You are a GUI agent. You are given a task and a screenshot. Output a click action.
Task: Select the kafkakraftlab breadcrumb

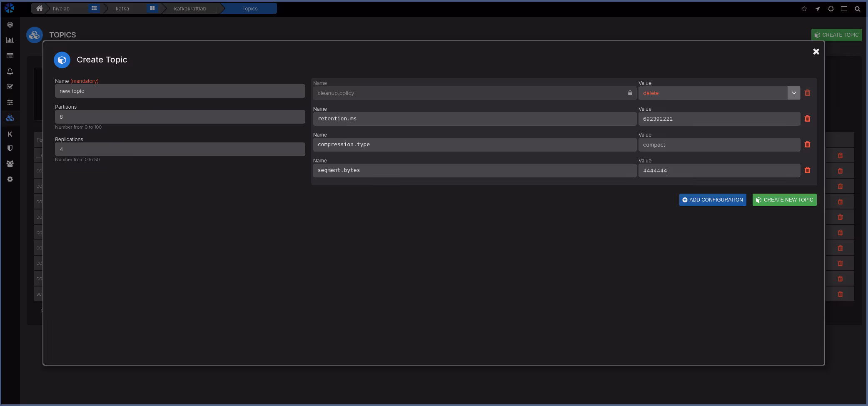pyautogui.click(x=190, y=9)
